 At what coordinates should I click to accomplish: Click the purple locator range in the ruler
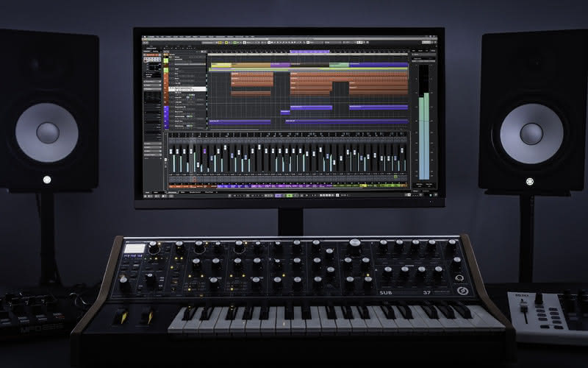click(x=309, y=52)
